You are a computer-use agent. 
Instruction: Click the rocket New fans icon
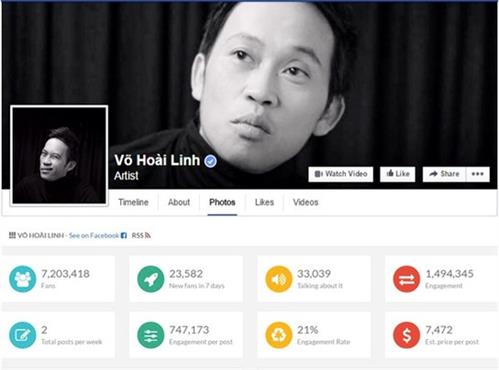click(x=151, y=279)
